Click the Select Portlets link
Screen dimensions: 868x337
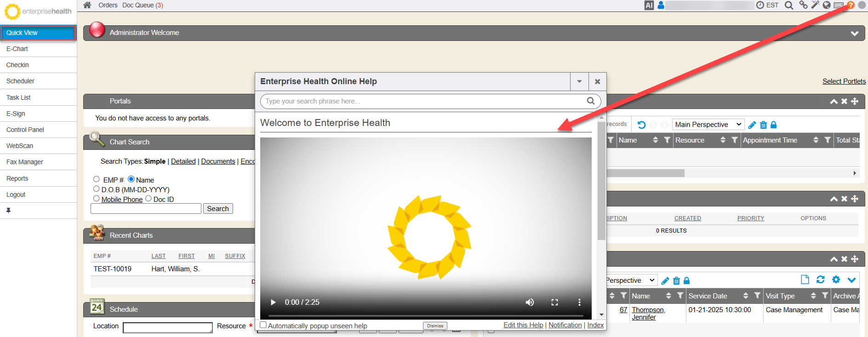tap(844, 81)
